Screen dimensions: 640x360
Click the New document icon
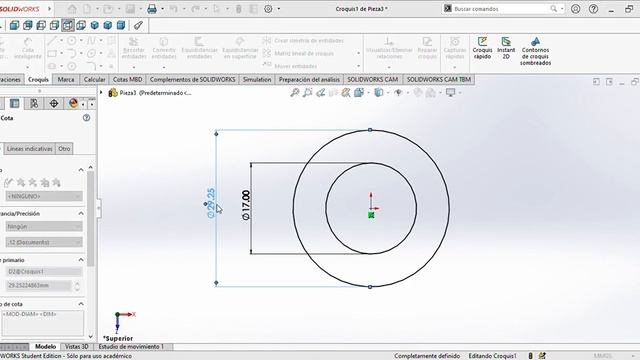point(87,9)
